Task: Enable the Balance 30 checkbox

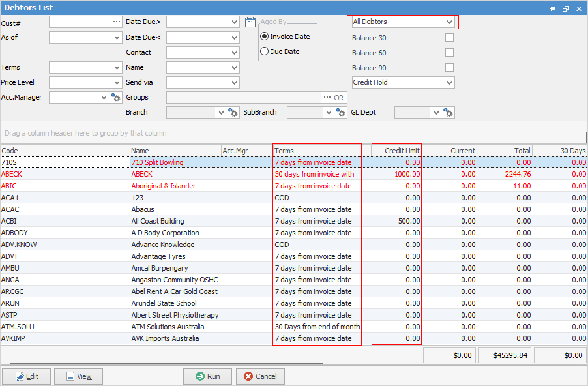Action: 449,38
